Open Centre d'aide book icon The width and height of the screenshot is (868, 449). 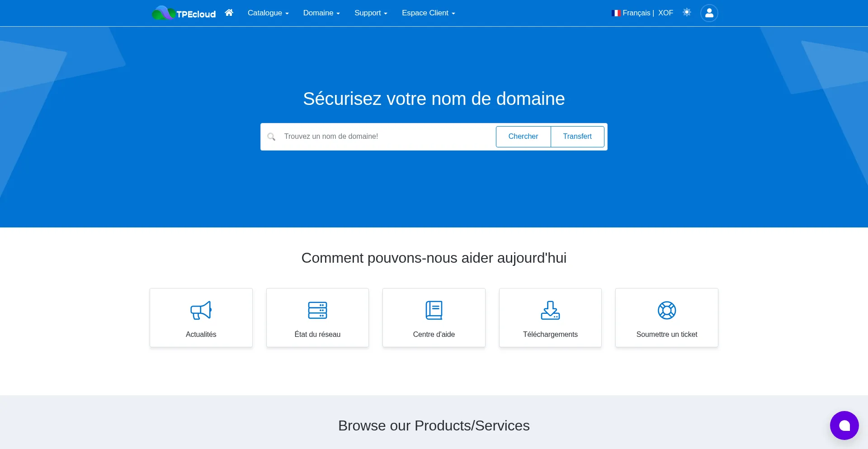(434, 310)
